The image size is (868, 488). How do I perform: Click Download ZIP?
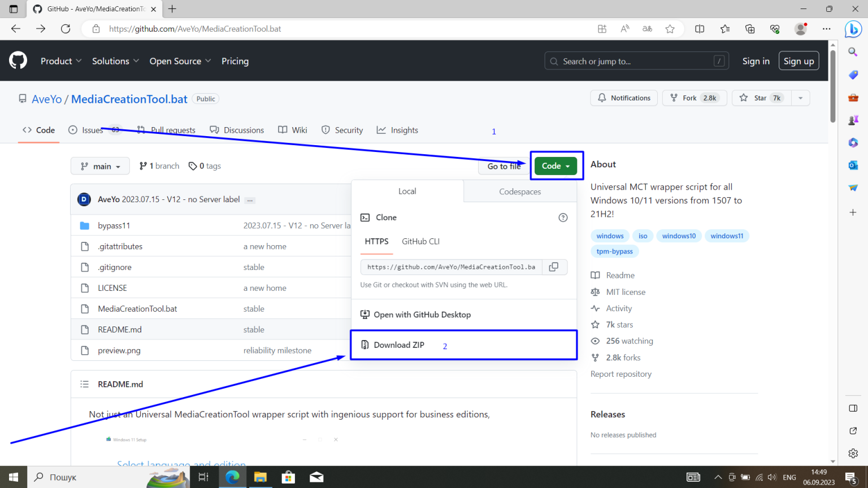point(400,345)
